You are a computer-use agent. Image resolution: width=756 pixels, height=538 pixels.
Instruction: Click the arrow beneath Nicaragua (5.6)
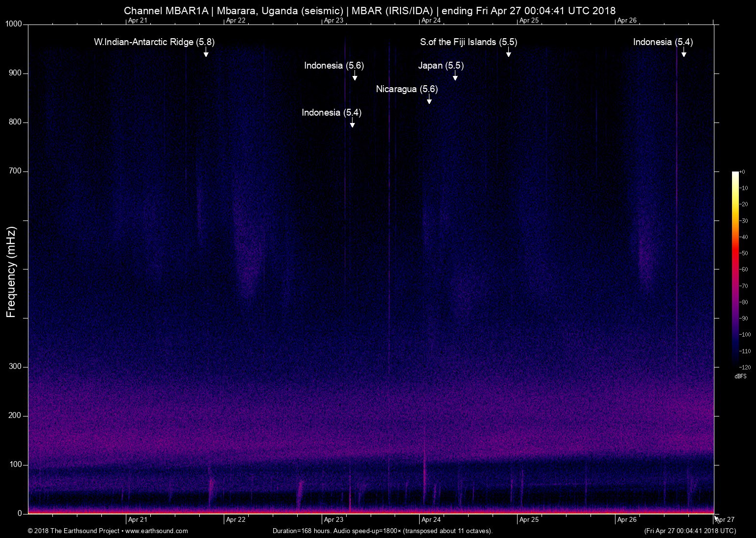(x=429, y=99)
